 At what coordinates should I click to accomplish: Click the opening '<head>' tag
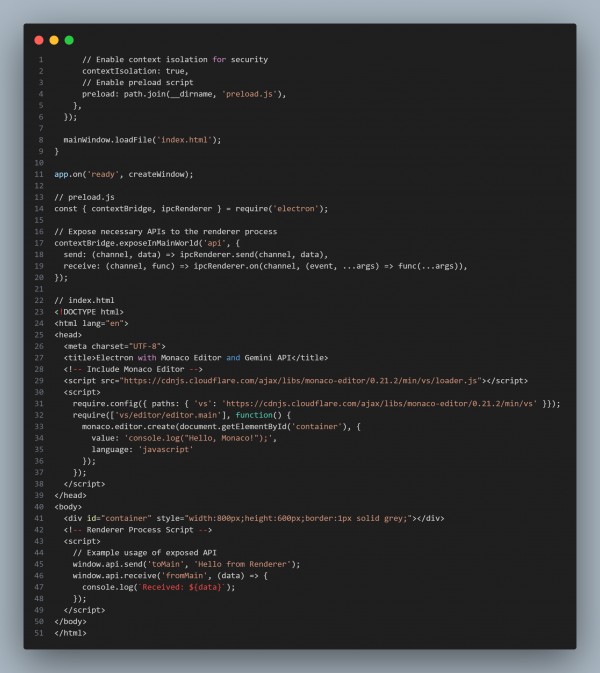[x=68, y=335]
